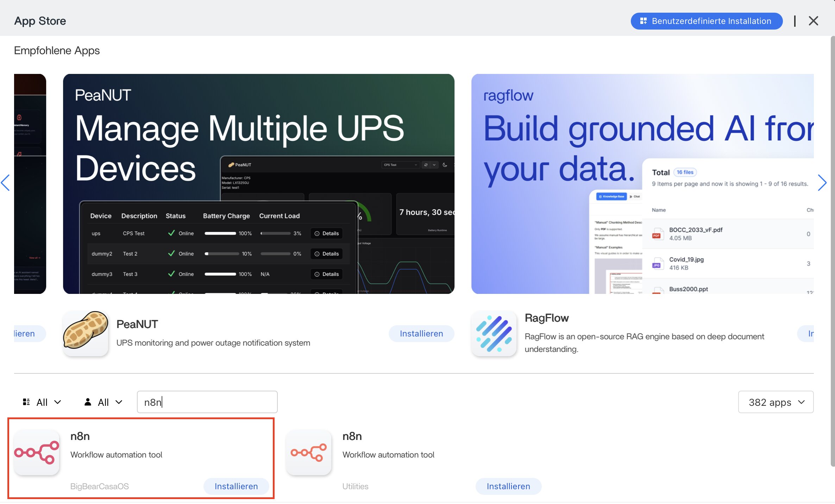
Task: Click the BigBearCasaOS n8n app icon
Action: 37,452
